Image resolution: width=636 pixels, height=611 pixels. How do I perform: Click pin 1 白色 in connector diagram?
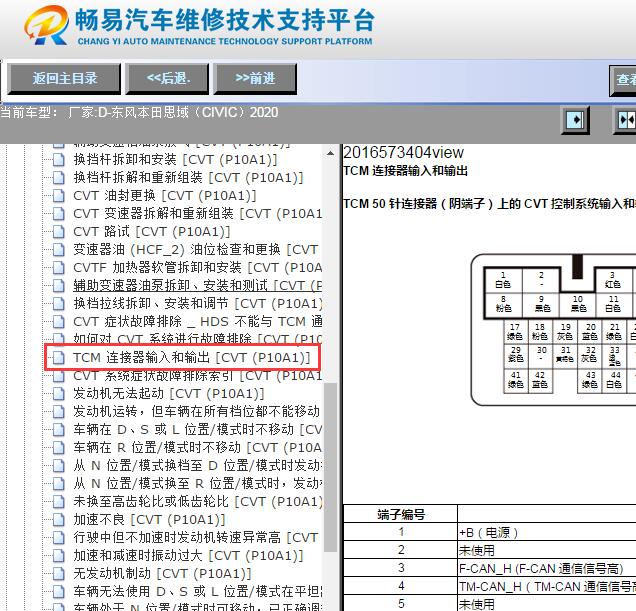pyautogui.click(x=503, y=280)
